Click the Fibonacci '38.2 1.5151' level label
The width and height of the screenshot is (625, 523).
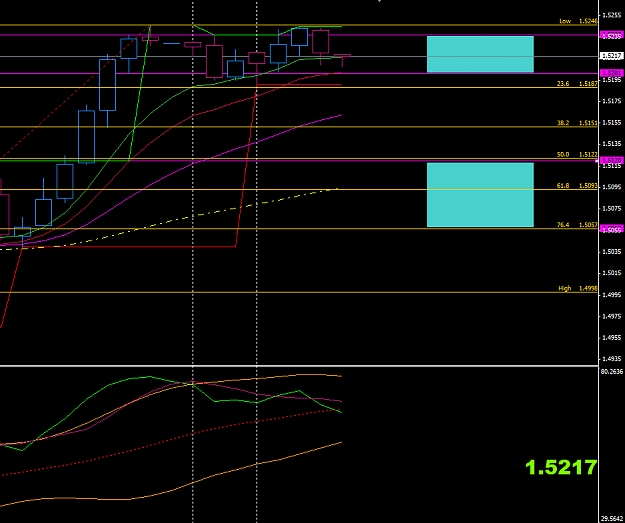click(x=577, y=123)
